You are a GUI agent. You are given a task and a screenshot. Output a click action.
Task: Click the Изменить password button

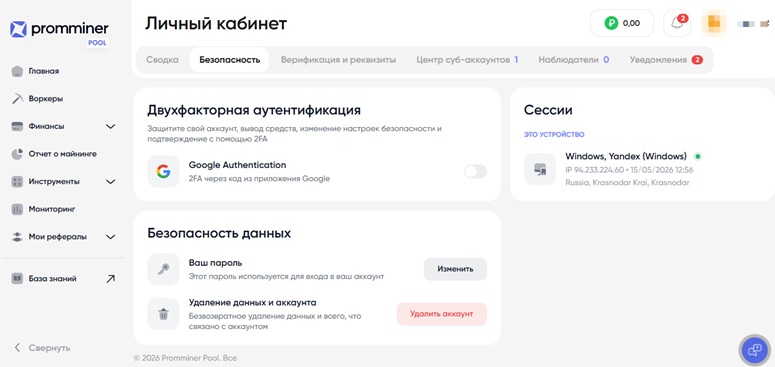pyautogui.click(x=455, y=269)
